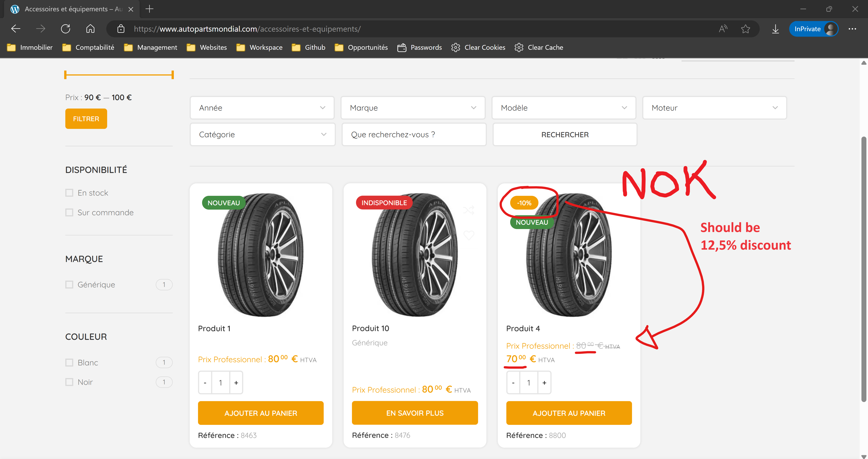Click the price slider left handle
Viewport: 868px width, 459px height.
pyautogui.click(x=65, y=75)
